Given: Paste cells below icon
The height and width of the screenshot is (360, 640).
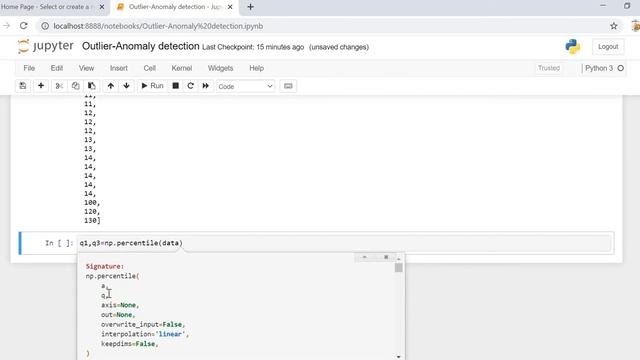Looking at the screenshot, I should [91, 86].
